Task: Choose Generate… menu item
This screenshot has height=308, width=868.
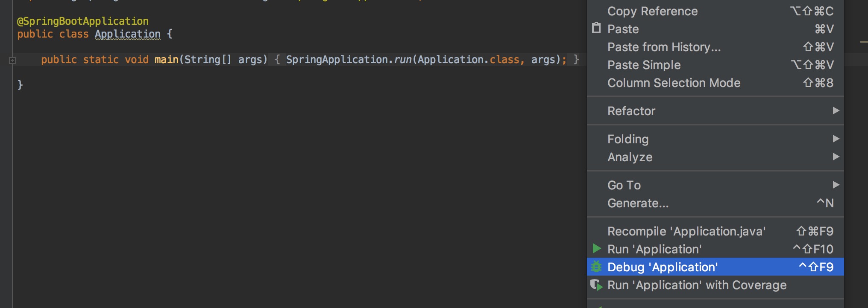Action: click(x=716, y=203)
